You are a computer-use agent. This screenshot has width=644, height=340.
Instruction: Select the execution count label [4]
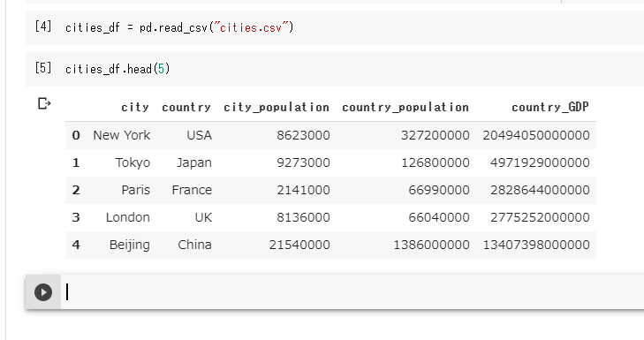coord(43,26)
